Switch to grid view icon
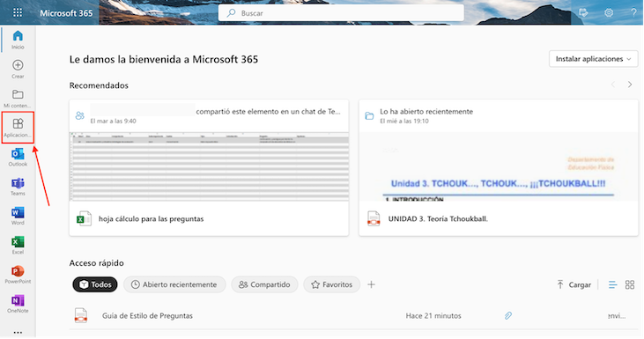Screen dimensions: 644x339 pos(630,284)
